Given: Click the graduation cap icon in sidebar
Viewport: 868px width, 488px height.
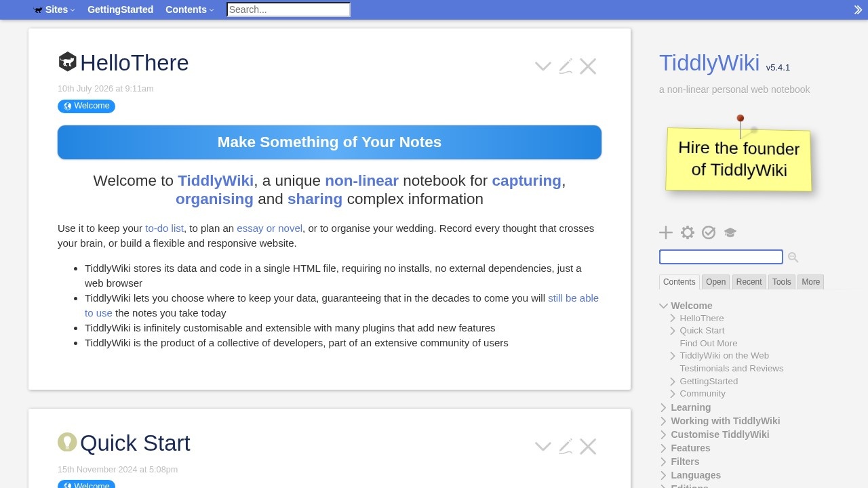Looking at the screenshot, I should pos(730,232).
